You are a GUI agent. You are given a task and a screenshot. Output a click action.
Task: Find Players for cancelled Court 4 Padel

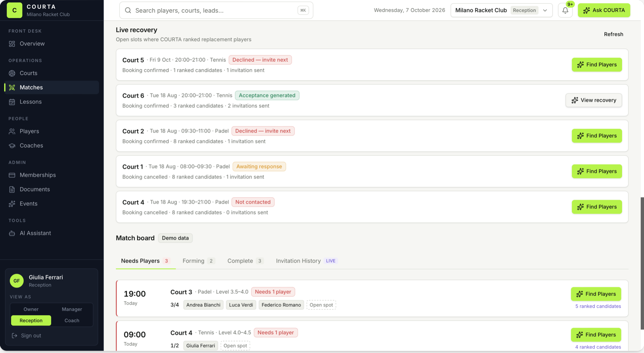(x=597, y=207)
